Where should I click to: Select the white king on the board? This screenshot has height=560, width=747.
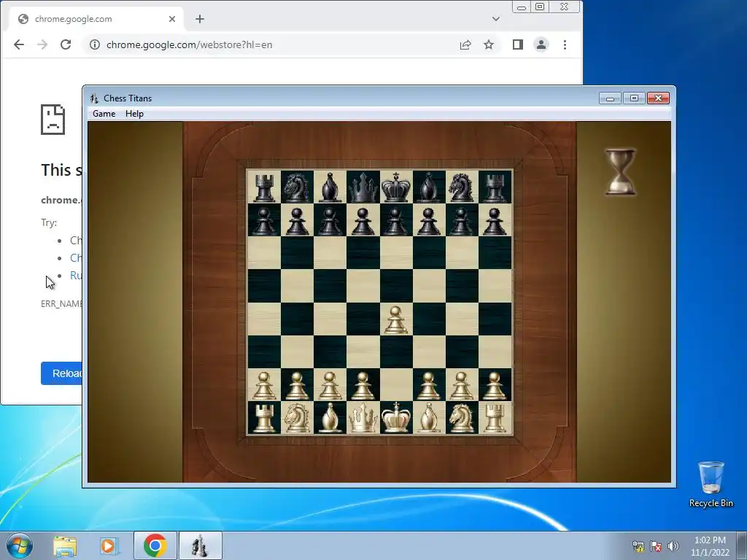click(x=396, y=418)
